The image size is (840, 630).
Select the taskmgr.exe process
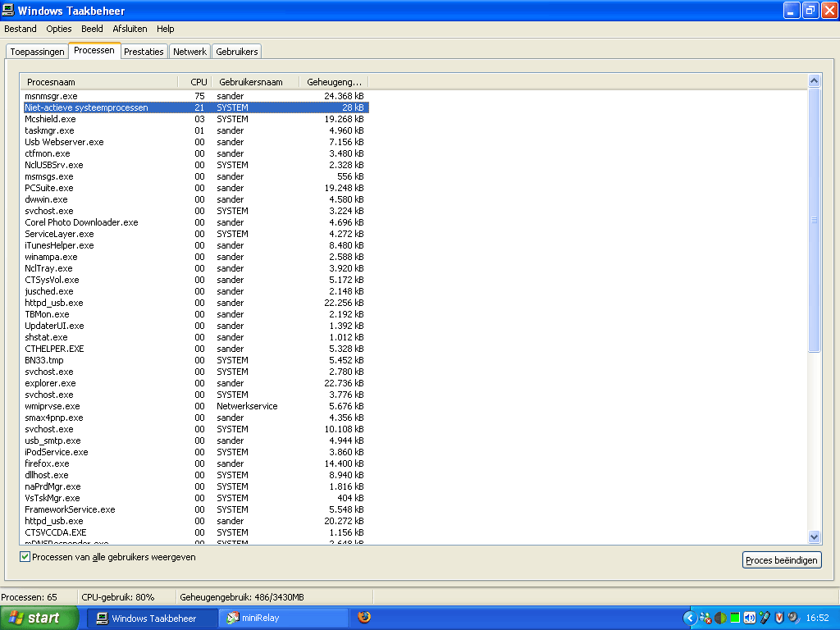pyautogui.click(x=196, y=130)
